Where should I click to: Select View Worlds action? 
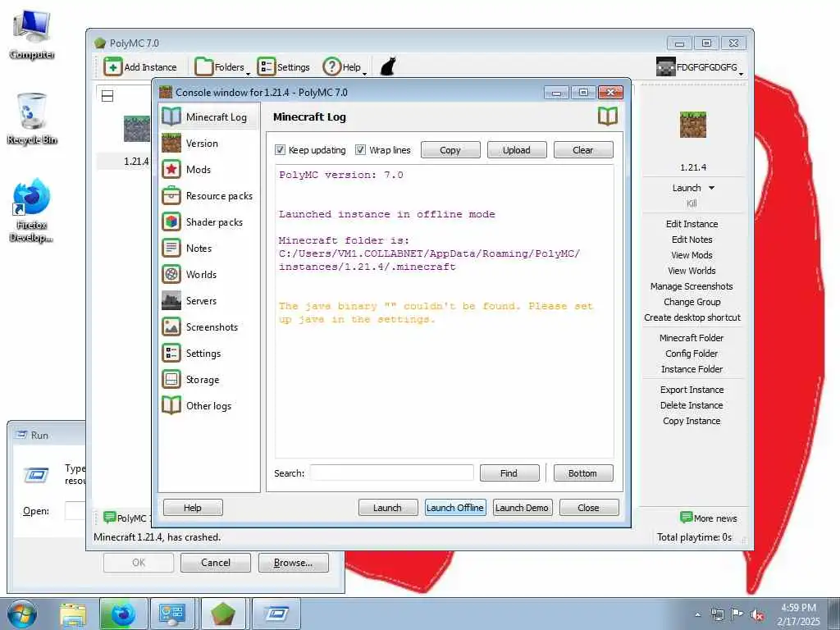click(x=692, y=271)
